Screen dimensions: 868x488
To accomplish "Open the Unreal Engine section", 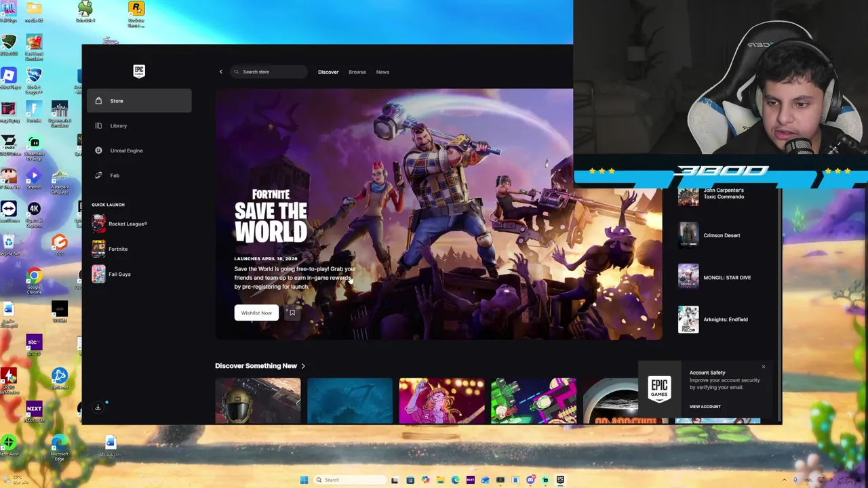I will (139, 150).
